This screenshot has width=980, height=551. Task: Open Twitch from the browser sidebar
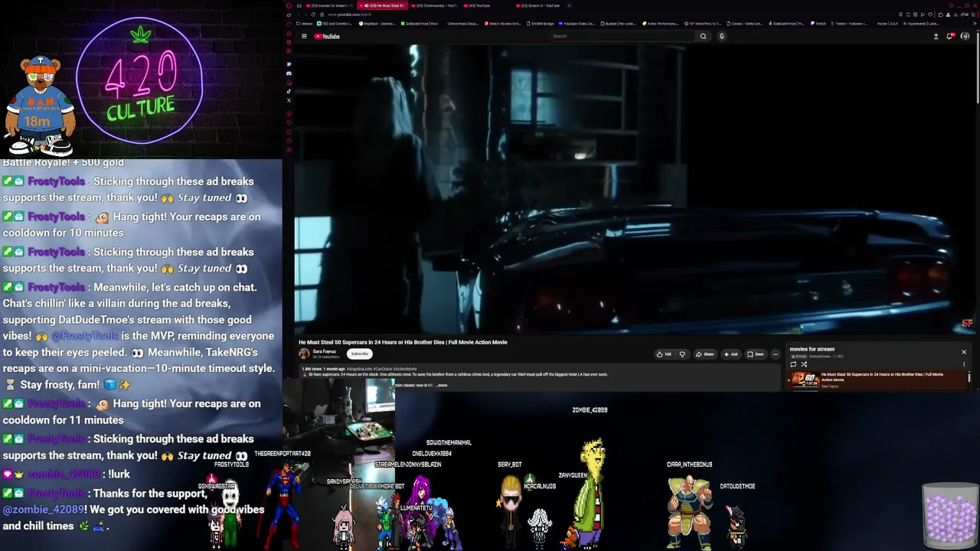[x=289, y=65]
